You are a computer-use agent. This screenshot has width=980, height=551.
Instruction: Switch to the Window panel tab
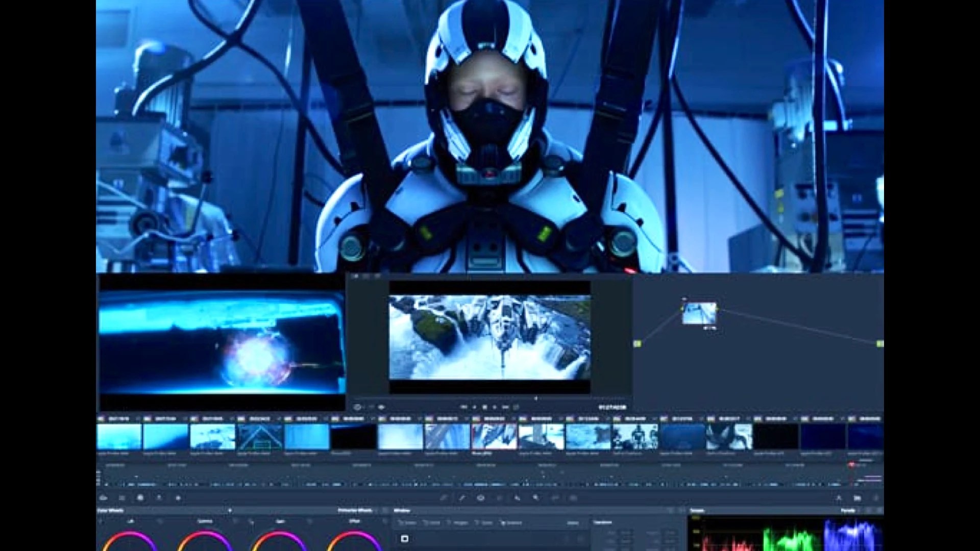click(403, 510)
